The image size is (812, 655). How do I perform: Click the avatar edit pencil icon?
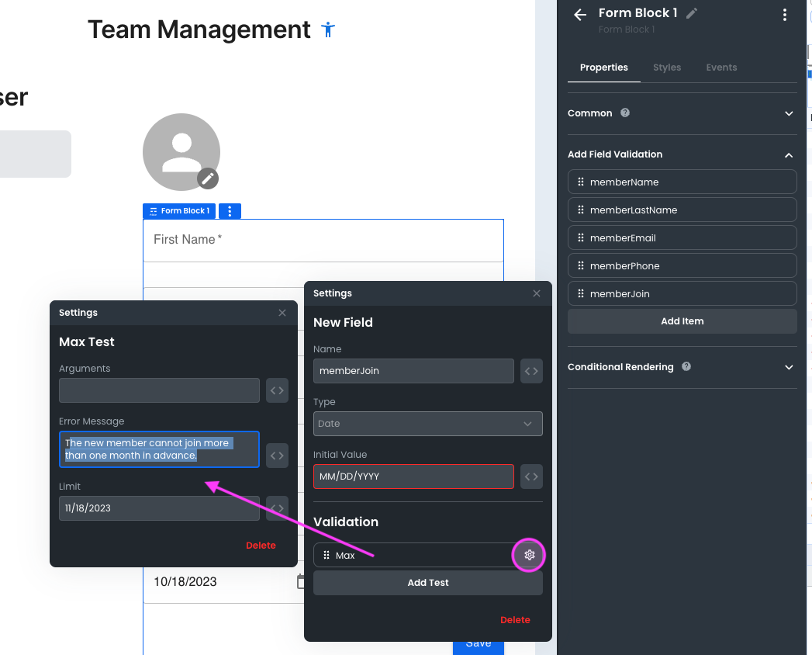[x=207, y=178]
